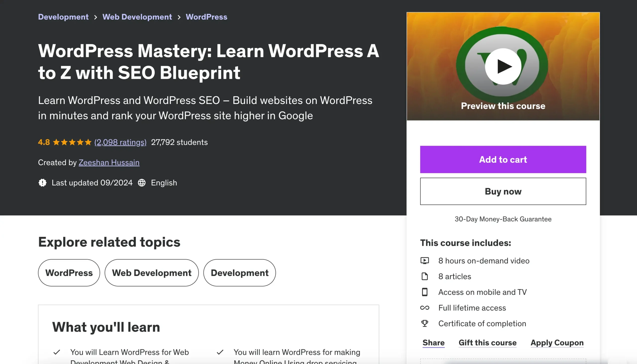
Task: Select the WordPress related topic pill
Action: click(x=69, y=273)
